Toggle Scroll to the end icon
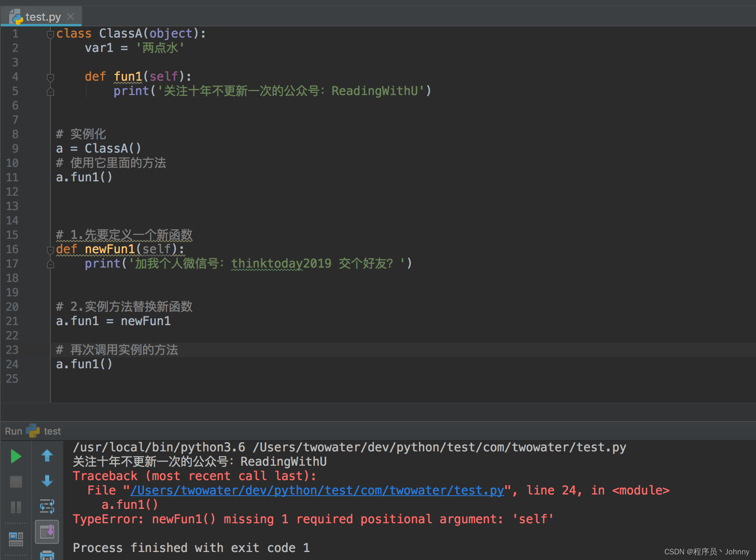Viewport: 756px width, 560px height. pos(47,532)
